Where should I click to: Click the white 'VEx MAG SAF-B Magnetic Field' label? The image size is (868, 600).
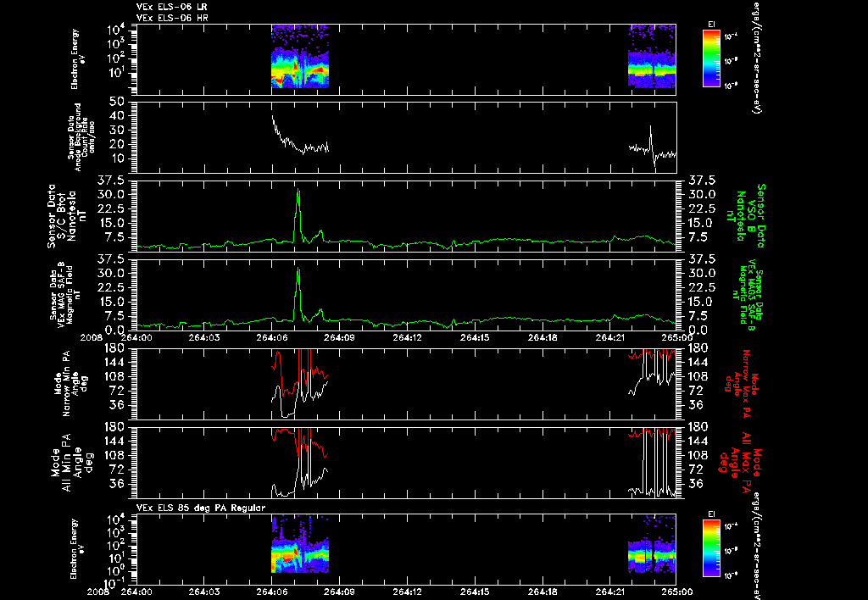[x=64, y=294]
